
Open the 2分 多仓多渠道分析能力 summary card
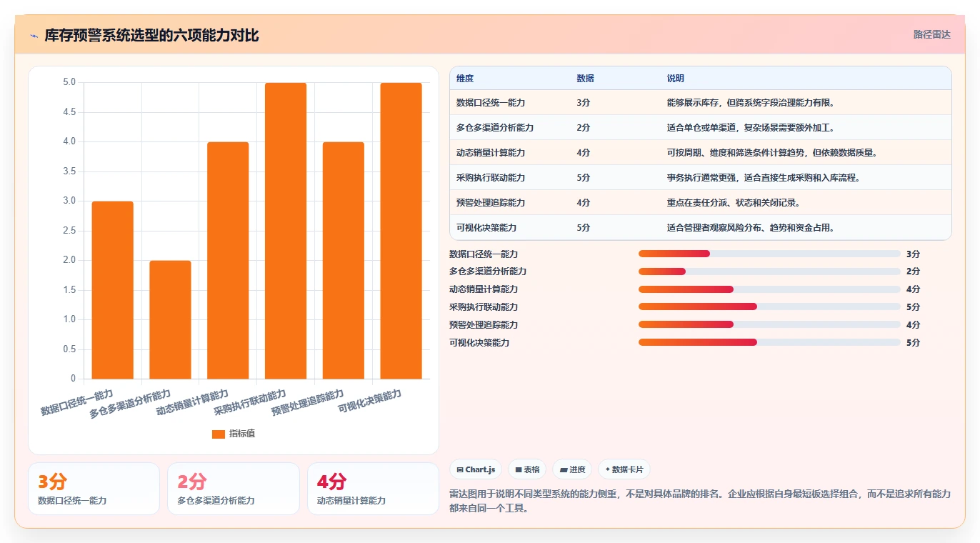pos(234,489)
